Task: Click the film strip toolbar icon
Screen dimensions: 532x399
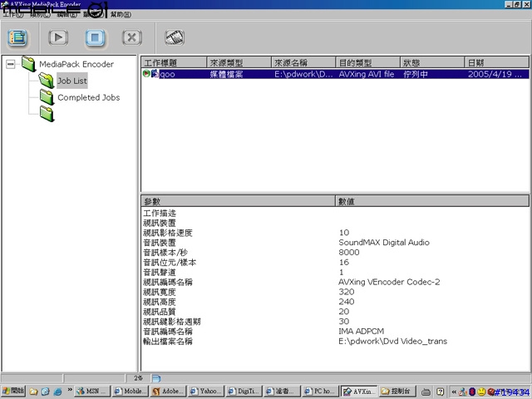Action: (175, 37)
